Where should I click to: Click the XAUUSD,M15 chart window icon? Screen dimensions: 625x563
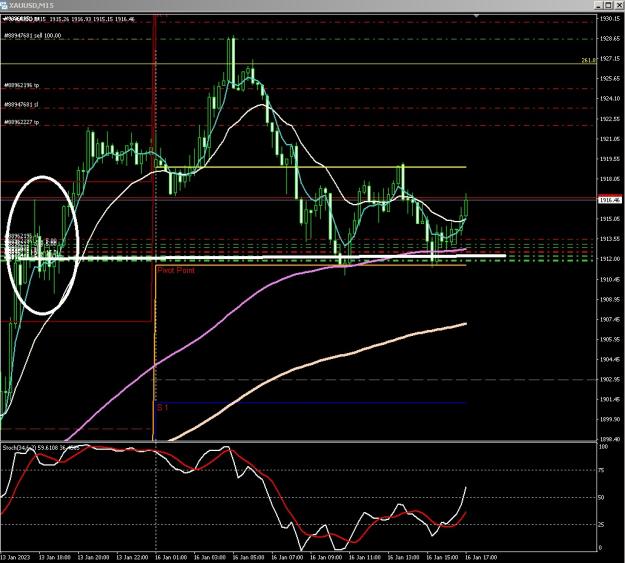(4, 5)
